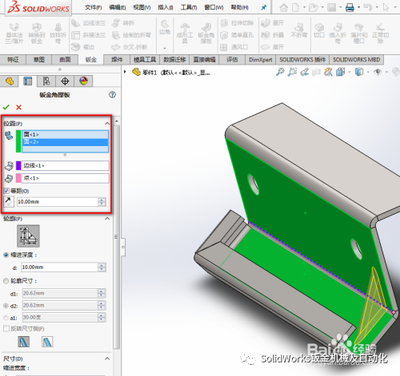Open the Undo dropdown arrow
Screen dimensions: 400x376
376,7
